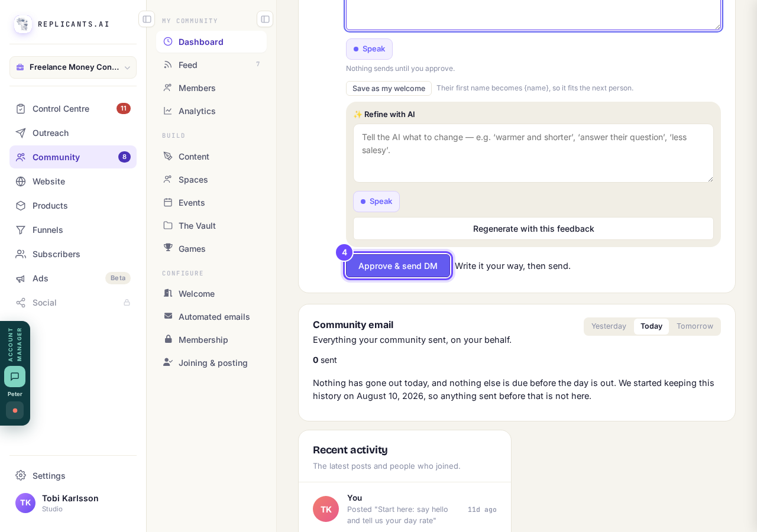Switch Community email to Tomorrow tab
This screenshot has width=757, height=532.
[x=695, y=326]
